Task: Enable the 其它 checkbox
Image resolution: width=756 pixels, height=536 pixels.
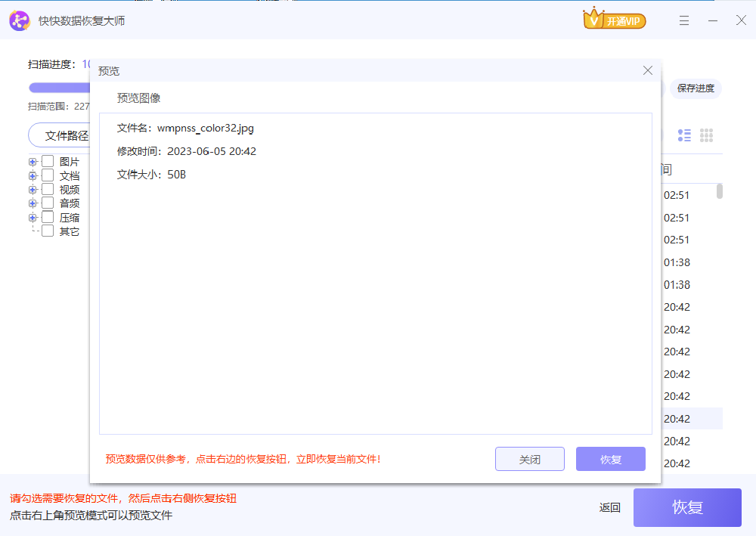Action: pyautogui.click(x=47, y=231)
